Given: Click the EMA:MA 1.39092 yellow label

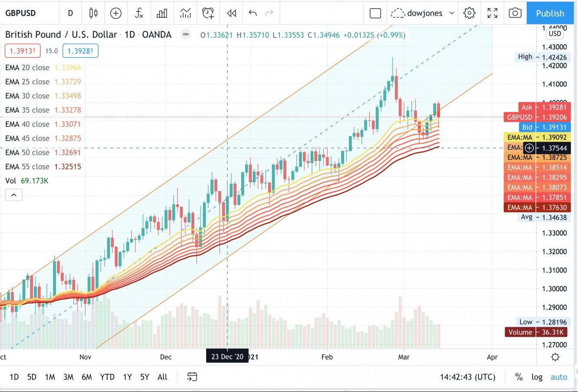Looking at the screenshot, I should click(x=537, y=137).
